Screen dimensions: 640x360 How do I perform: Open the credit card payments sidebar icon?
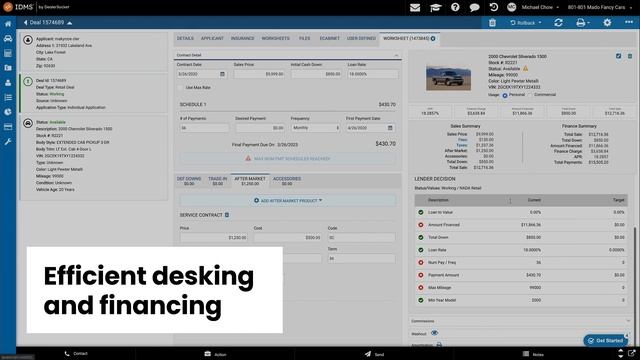tap(8, 127)
